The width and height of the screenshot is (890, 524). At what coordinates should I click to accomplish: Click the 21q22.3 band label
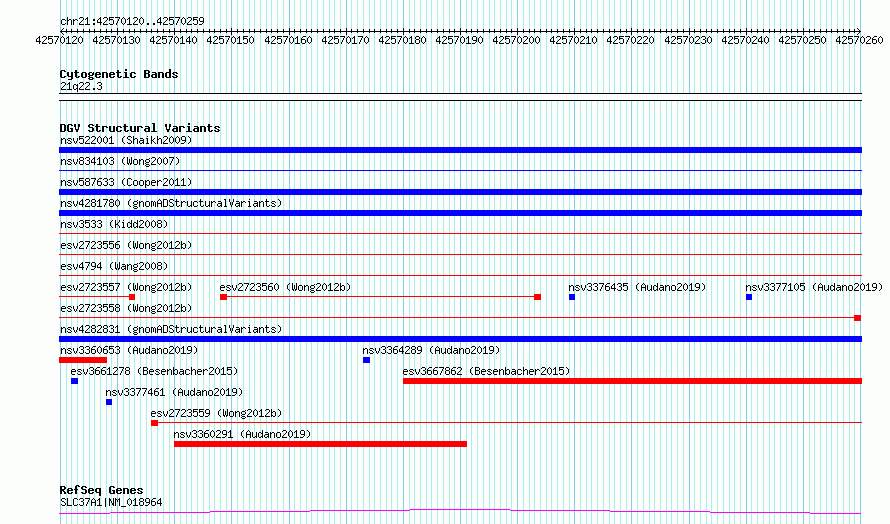[81, 86]
